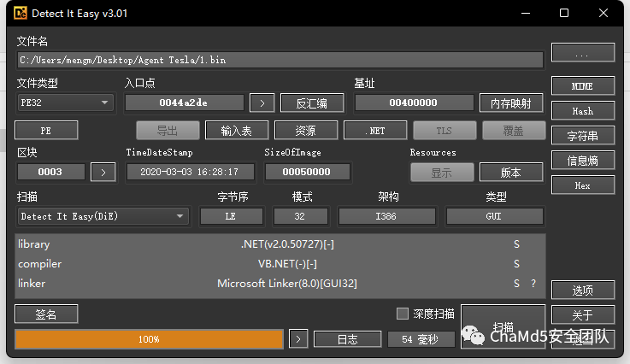
Task: Open the 输入表 import table button
Action: [x=237, y=130]
